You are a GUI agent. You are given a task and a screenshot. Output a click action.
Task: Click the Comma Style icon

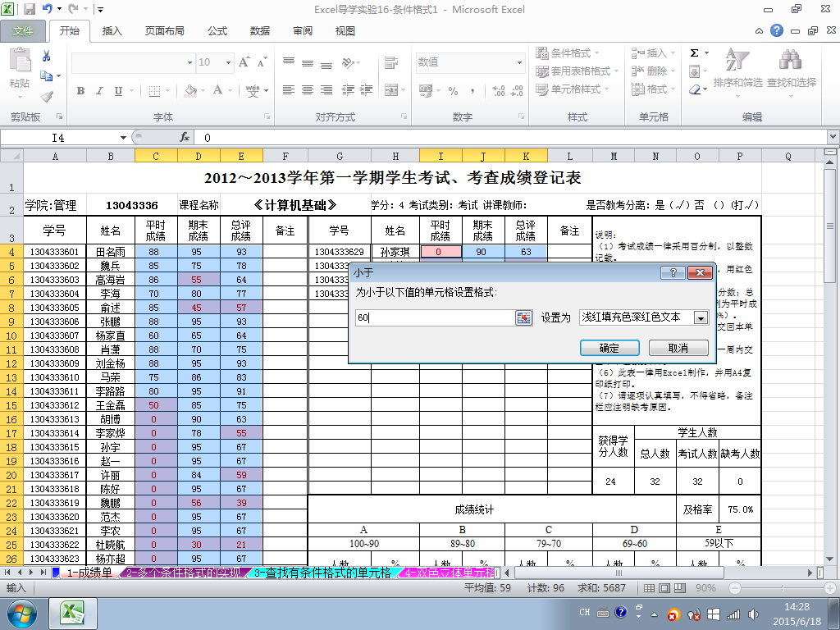tap(472, 90)
